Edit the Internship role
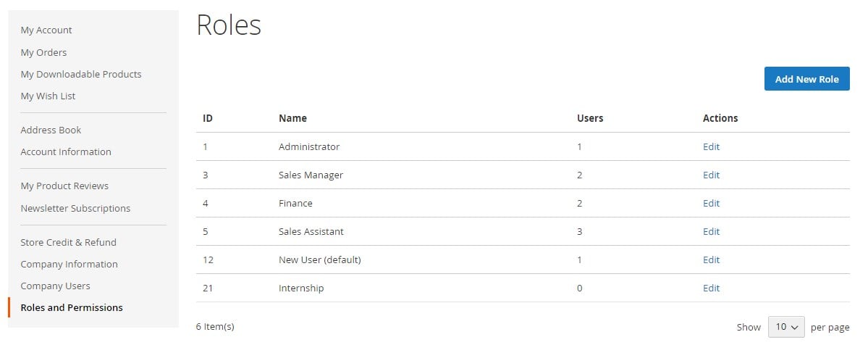Viewport: 868px width, 353px height. click(x=712, y=288)
